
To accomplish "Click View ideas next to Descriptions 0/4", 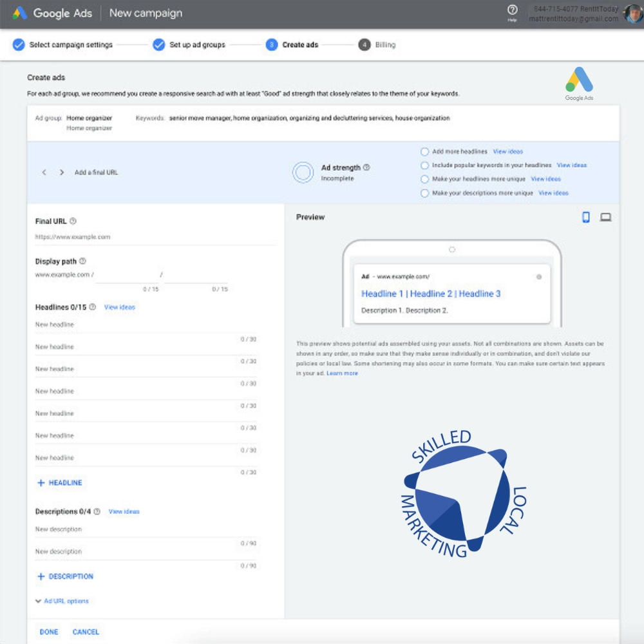I will 124,512.
